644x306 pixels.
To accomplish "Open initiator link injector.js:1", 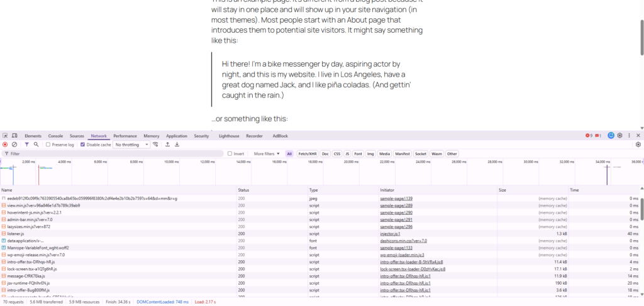I will coord(390,233).
